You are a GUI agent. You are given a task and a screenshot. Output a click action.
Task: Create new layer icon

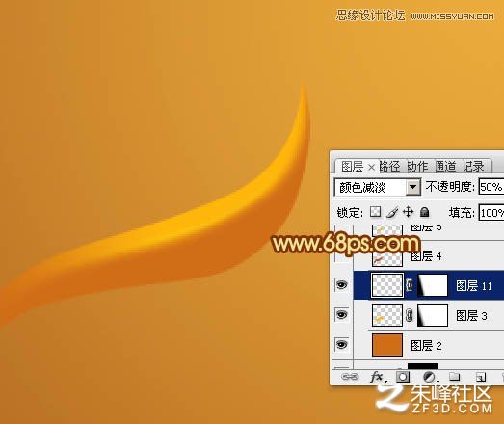point(480,377)
